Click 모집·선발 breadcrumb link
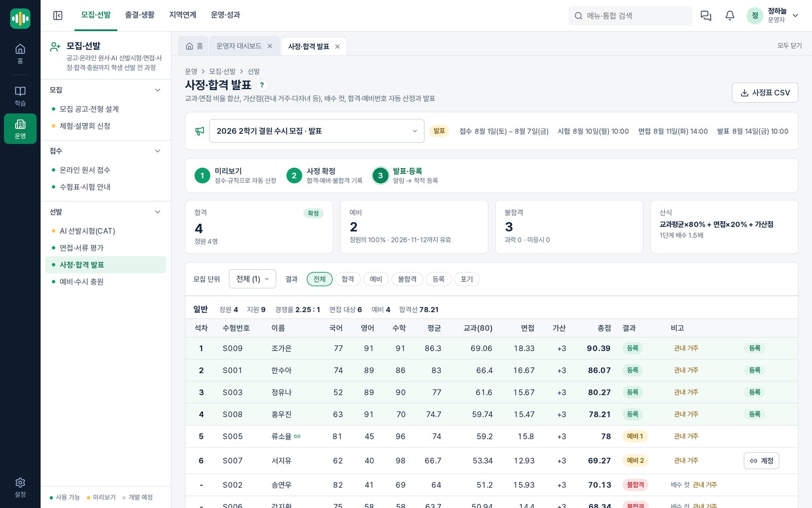The width and height of the screenshot is (812, 508). coord(222,72)
